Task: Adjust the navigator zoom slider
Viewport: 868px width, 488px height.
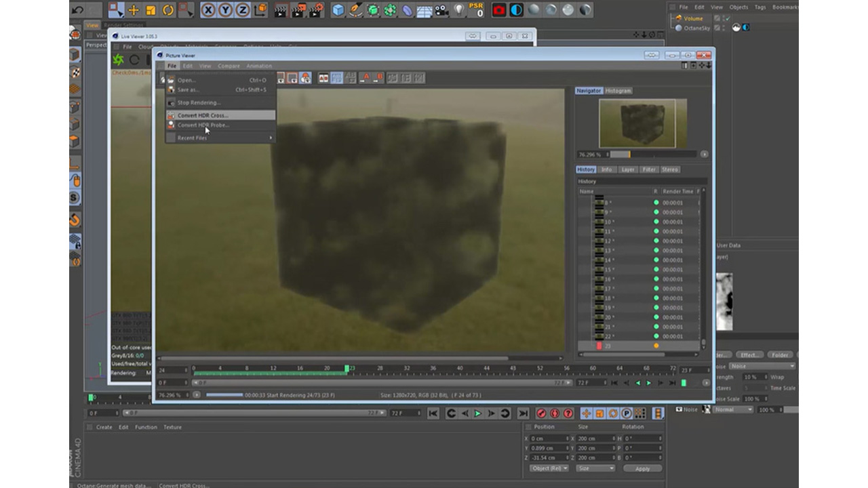Action: [x=654, y=155]
